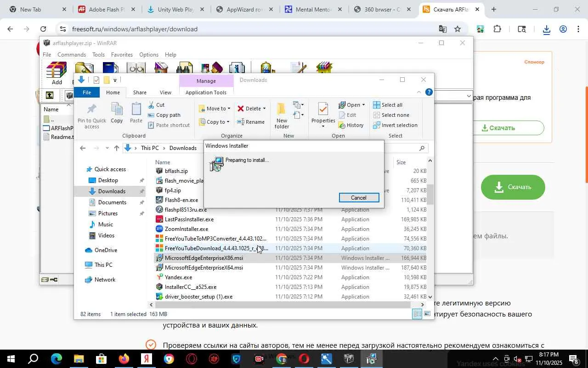Open Microsoft Store from the taskbar
This screenshot has width=588, height=368.
(101, 359)
